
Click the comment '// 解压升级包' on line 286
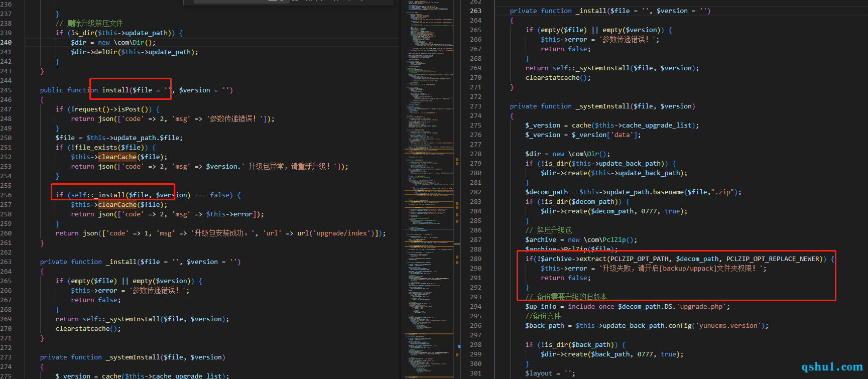click(x=549, y=230)
